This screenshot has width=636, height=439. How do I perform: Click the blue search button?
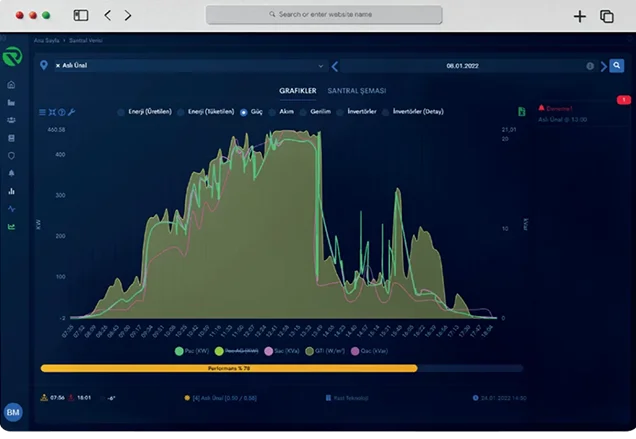click(x=617, y=65)
